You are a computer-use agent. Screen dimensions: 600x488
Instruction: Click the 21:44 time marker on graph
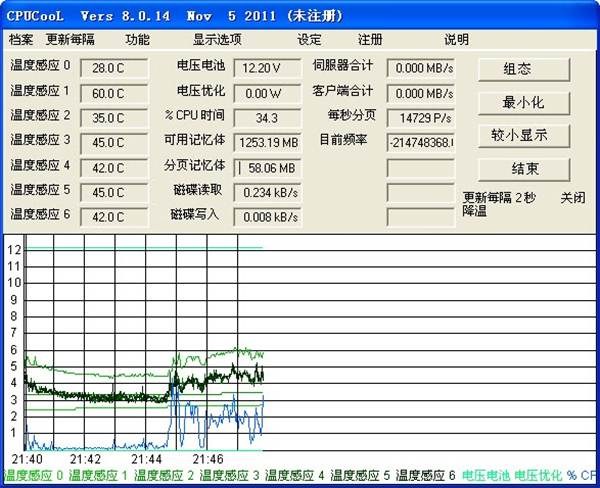pyautogui.click(x=145, y=459)
